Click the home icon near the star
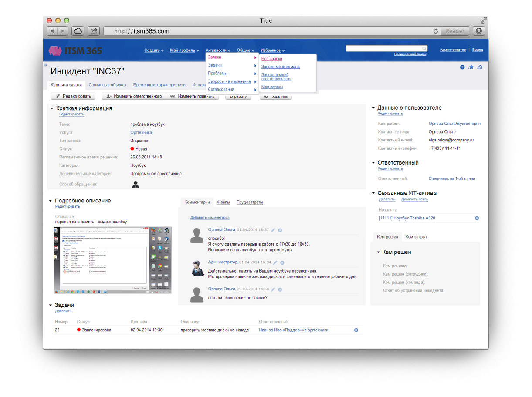 [480, 67]
